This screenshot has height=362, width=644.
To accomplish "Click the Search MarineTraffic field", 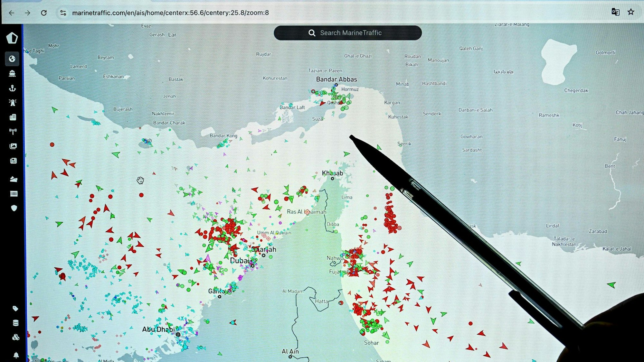I will click(348, 33).
